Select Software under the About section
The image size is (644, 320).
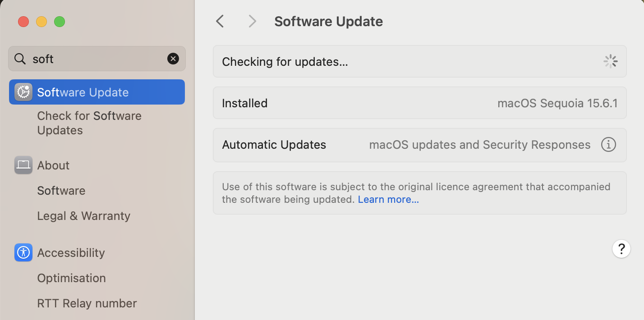(x=61, y=191)
